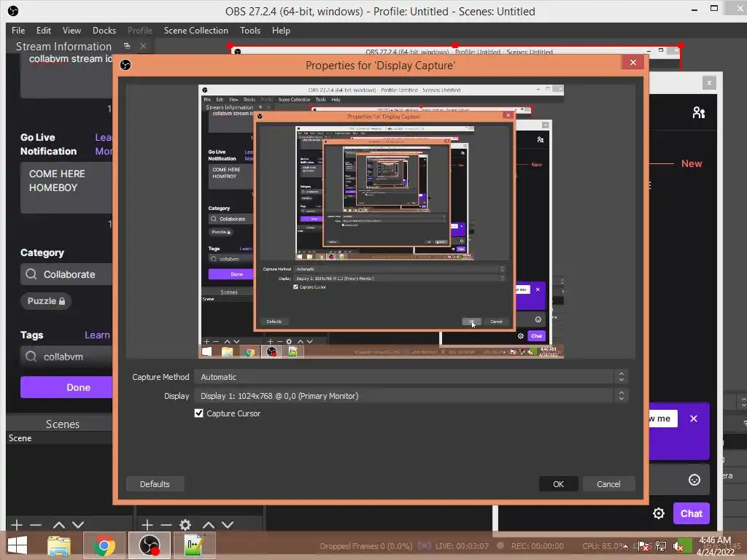Viewport: 747px width, 560px height.
Task: Open the View menu
Action: click(x=71, y=31)
